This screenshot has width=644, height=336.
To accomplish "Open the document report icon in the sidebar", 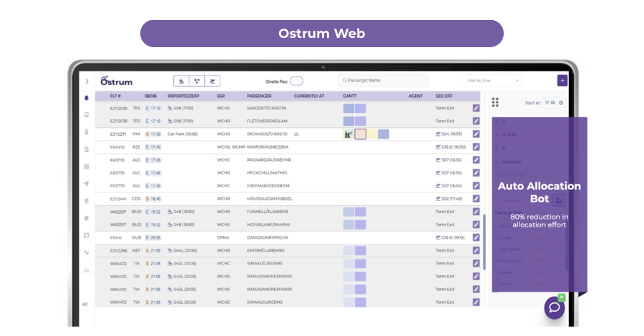I will [87, 149].
